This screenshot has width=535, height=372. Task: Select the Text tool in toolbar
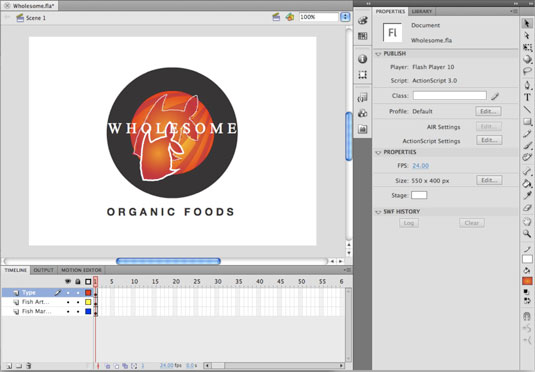click(527, 97)
